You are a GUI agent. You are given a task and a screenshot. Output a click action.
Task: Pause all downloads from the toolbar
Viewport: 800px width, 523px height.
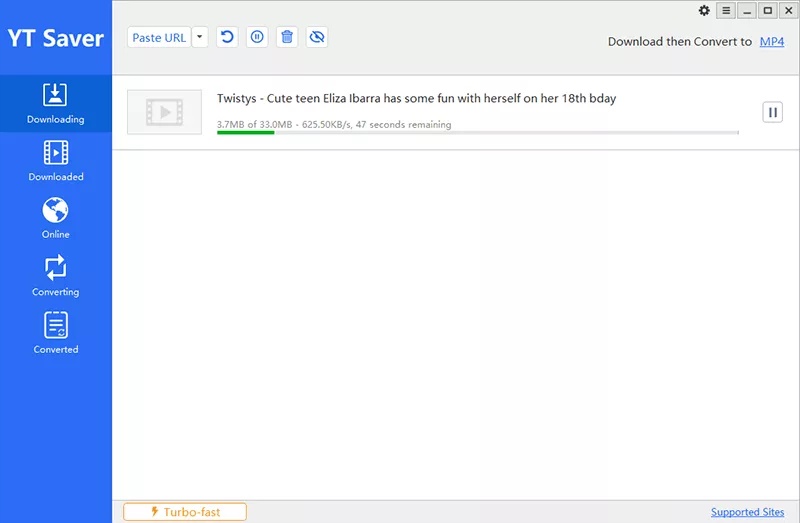257,37
